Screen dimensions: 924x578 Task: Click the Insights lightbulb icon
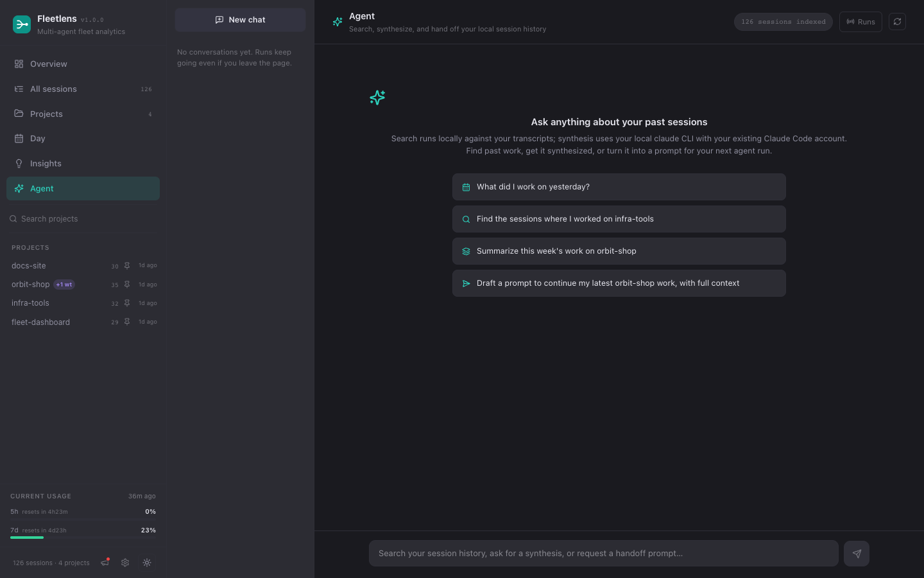pos(19,163)
